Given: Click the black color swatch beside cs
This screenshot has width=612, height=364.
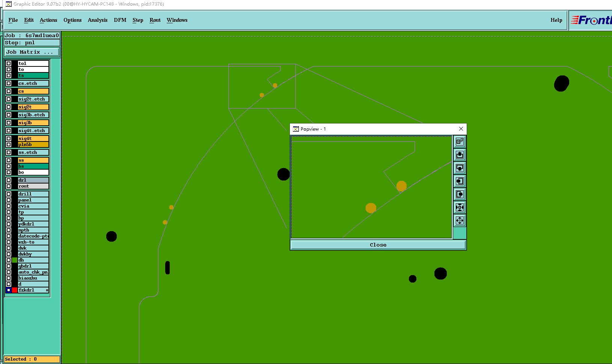Looking at the screenshot, I should pos(15,91).
